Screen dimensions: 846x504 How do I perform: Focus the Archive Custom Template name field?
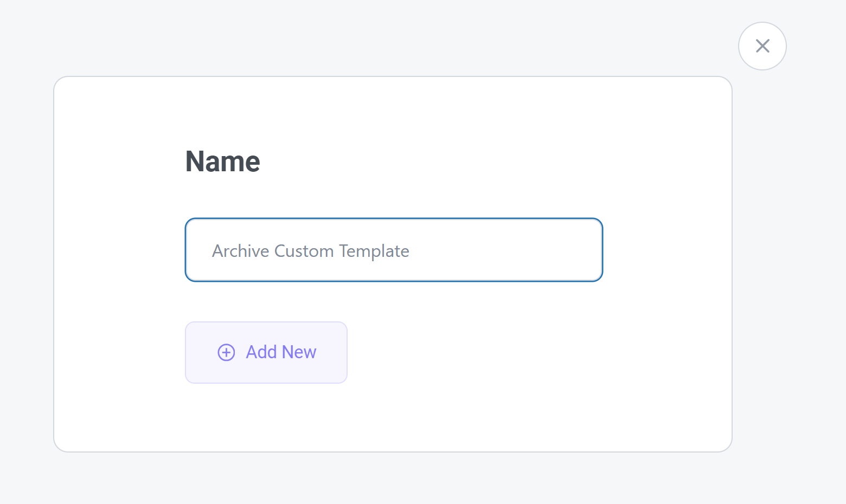pyautogui.click(x=394, y=250)
